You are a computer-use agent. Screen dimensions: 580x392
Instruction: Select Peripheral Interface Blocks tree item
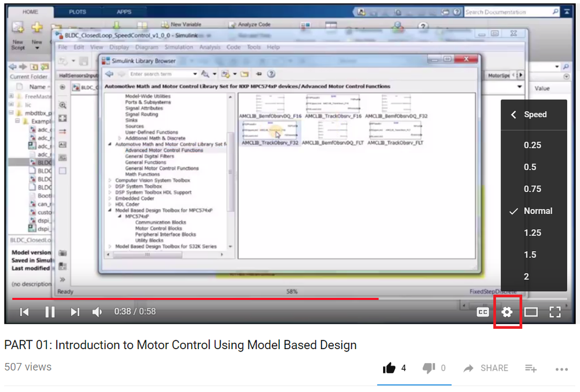point(165,234)
